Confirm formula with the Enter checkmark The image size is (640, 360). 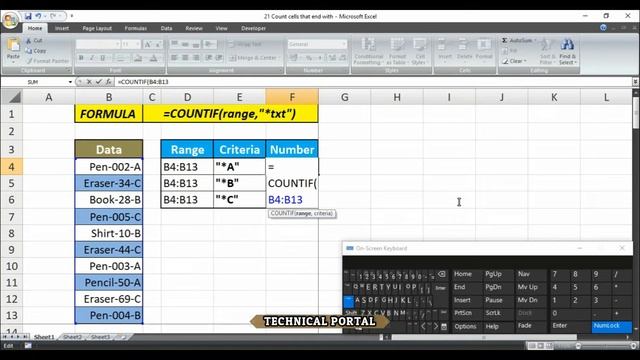coord(98,82)
